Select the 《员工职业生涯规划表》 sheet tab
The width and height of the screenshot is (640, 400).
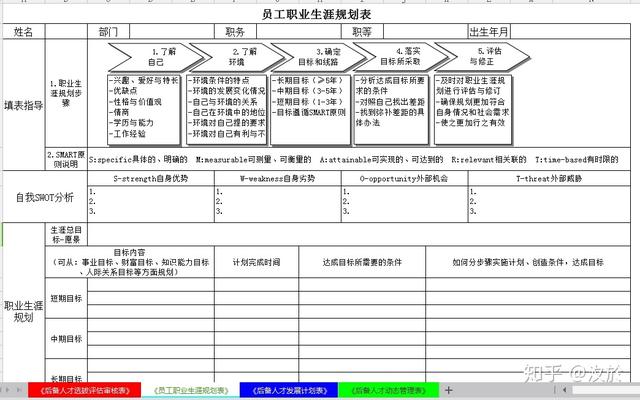191,390
